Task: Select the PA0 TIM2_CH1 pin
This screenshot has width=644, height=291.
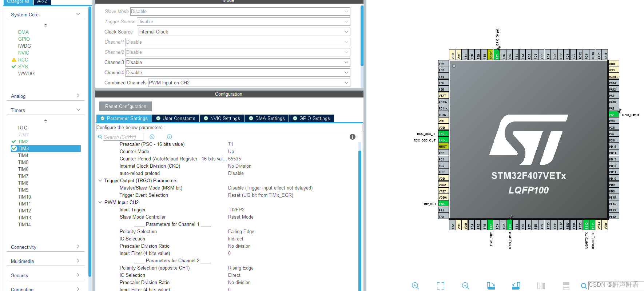Action: pyautogui.click(x=444, y=204)
